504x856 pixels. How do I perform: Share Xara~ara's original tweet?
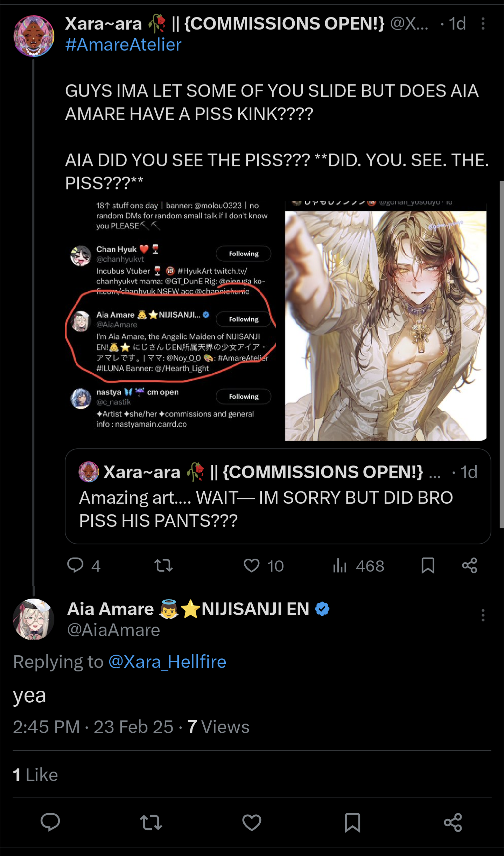469,565
